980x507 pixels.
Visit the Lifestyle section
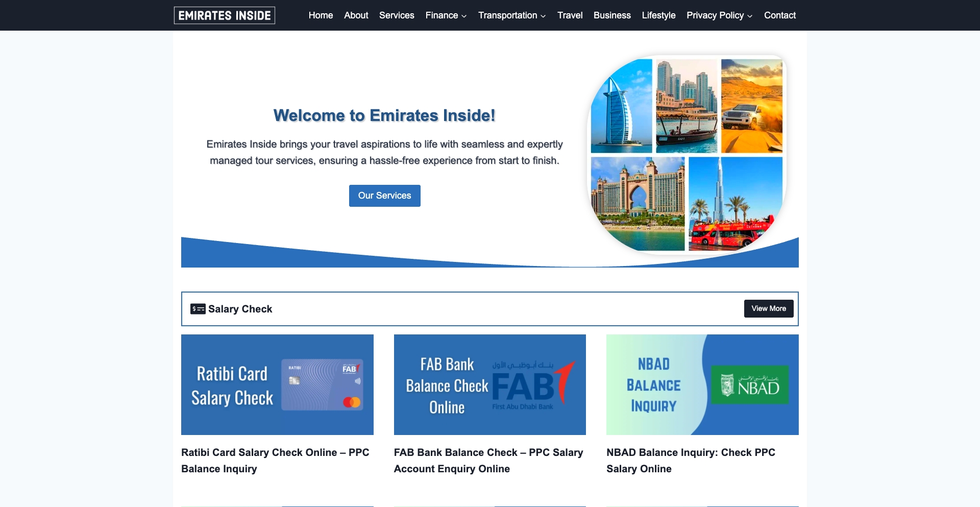(x=658, y=15)
